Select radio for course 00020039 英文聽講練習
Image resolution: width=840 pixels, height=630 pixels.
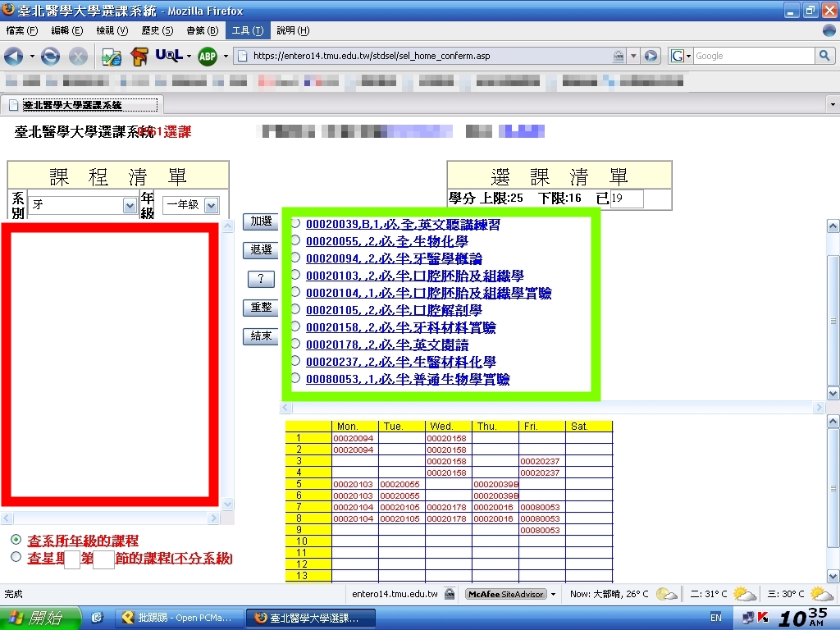(295, 223)
